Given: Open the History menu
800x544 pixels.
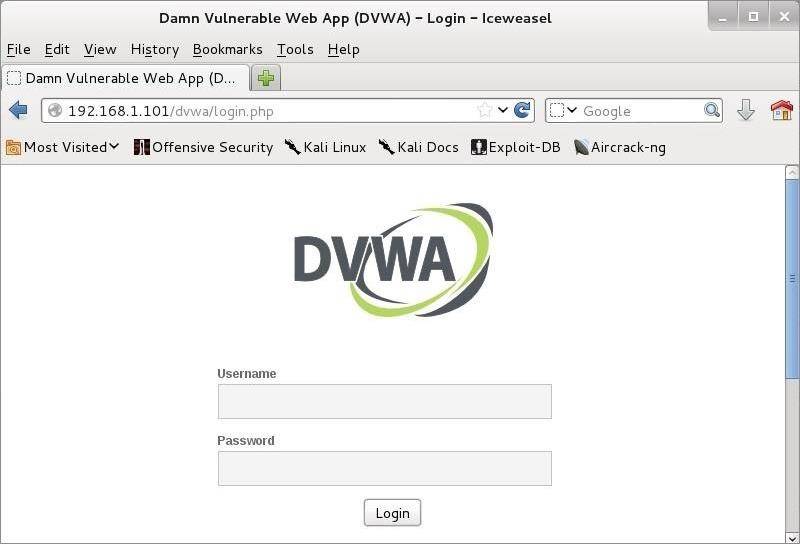Looking at the screenshot, I should click(x=155, y=50).
